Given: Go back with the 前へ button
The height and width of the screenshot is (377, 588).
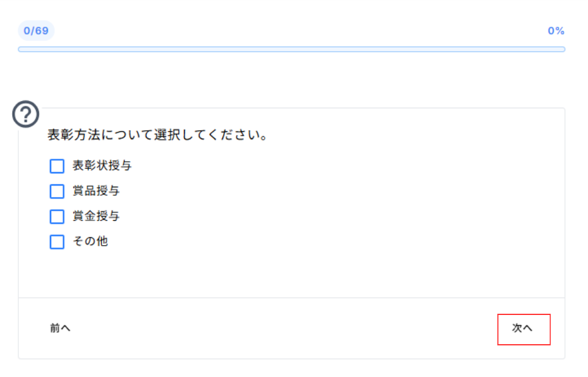Looking at the screenshot, I should [60, 328].
